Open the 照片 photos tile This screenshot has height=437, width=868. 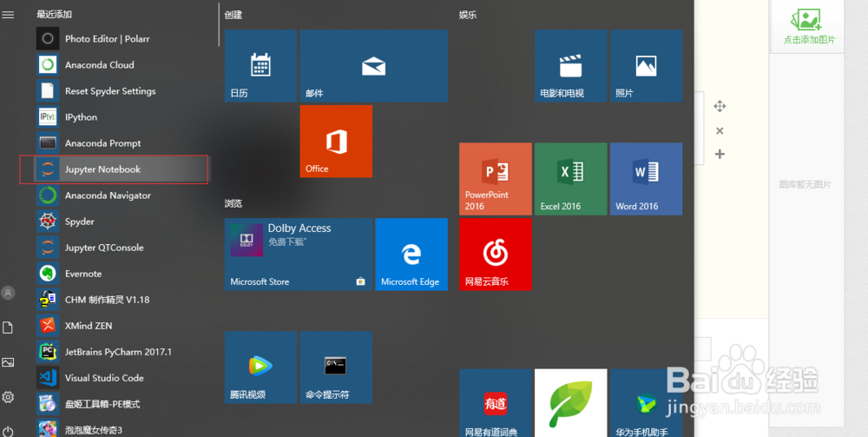[x=646, y=66]
